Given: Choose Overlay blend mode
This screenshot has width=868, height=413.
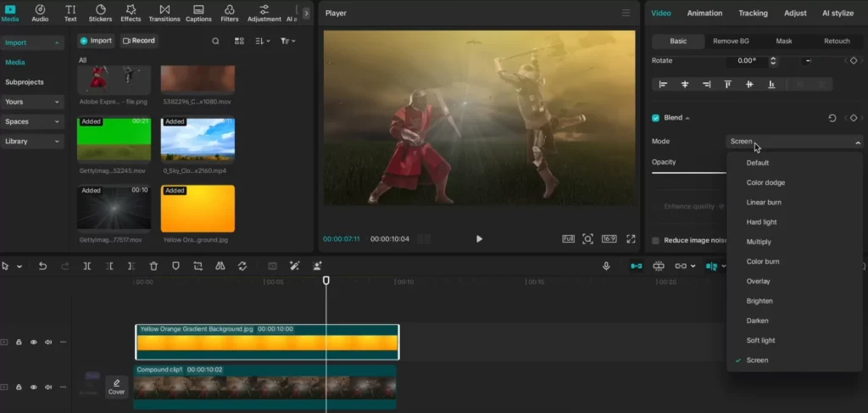Looking at the screenshot, I should 758,282.
